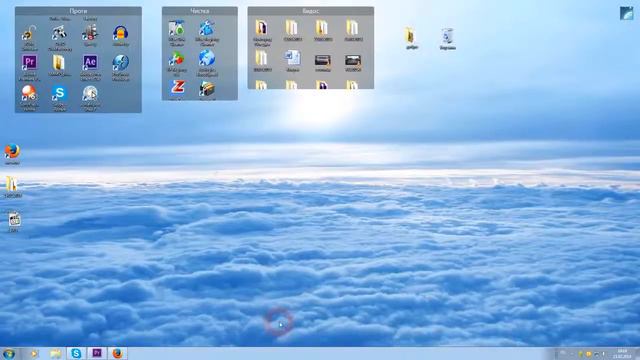
Task: Switch to Premiere Pro on the taskbar
Action: click(x=97, y=353)
